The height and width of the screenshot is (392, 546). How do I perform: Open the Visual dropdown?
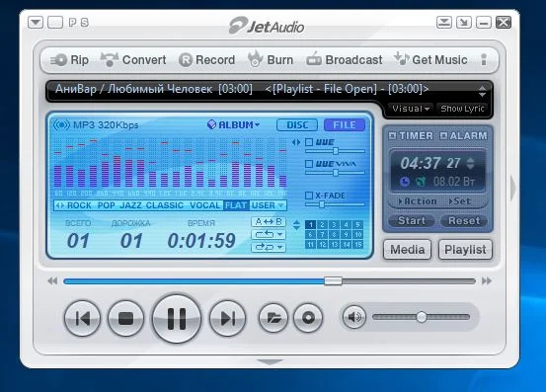(411, 109)
